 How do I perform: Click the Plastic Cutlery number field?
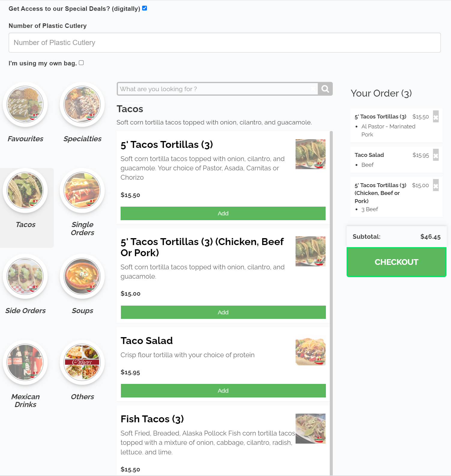pyautogui.click(x=224, y=43)
